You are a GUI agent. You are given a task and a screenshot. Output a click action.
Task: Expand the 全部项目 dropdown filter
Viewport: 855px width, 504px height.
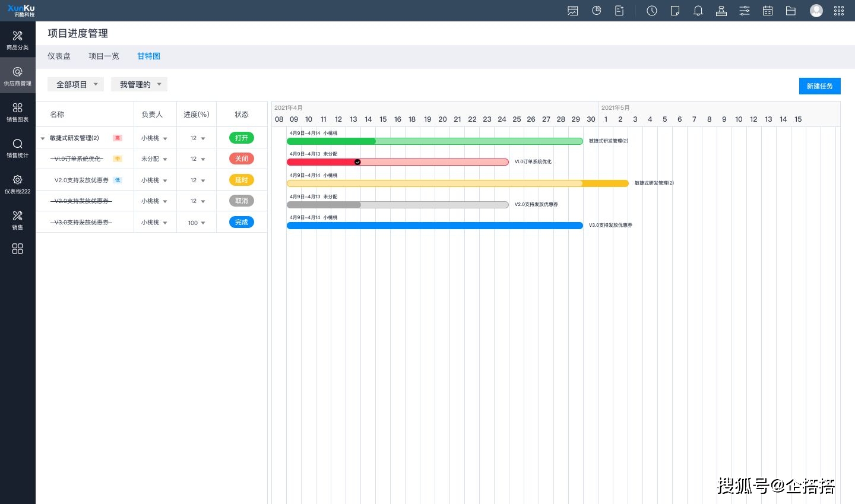coord(75,84)
